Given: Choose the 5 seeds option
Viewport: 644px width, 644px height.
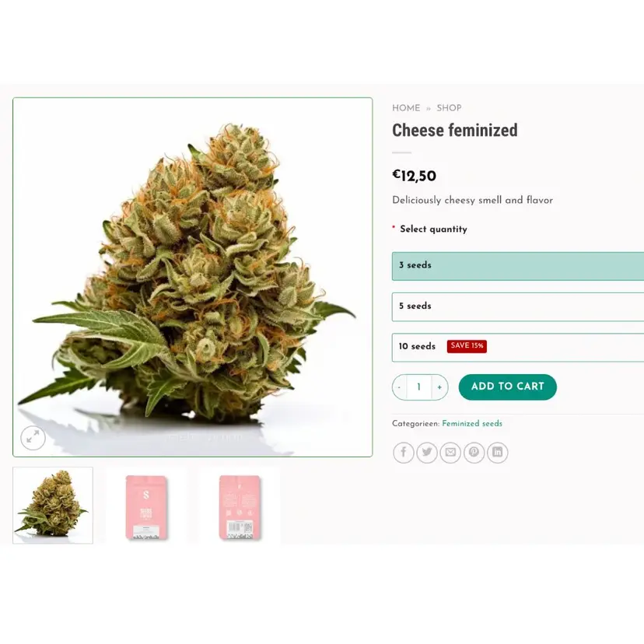Looking at the screenshot, I should pyautogui.click(x=518, y=306).
